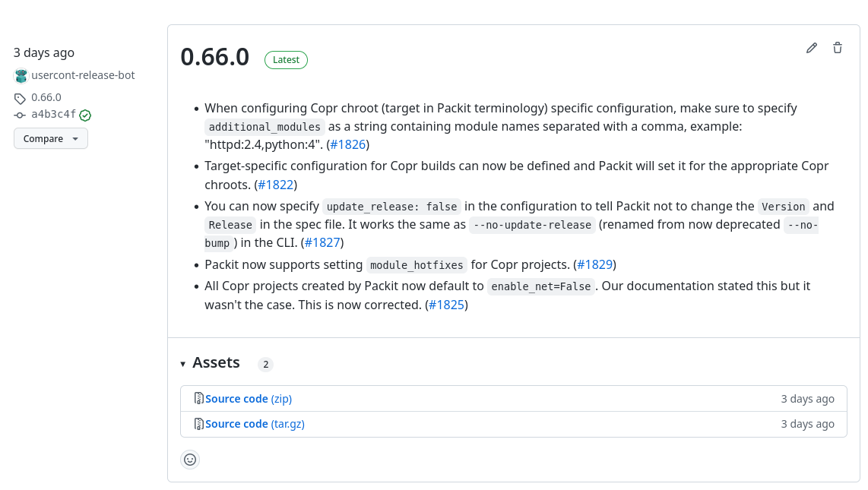Click the zip file icon
The width and height of the screenshot is (868, 490).
(198, 398)
